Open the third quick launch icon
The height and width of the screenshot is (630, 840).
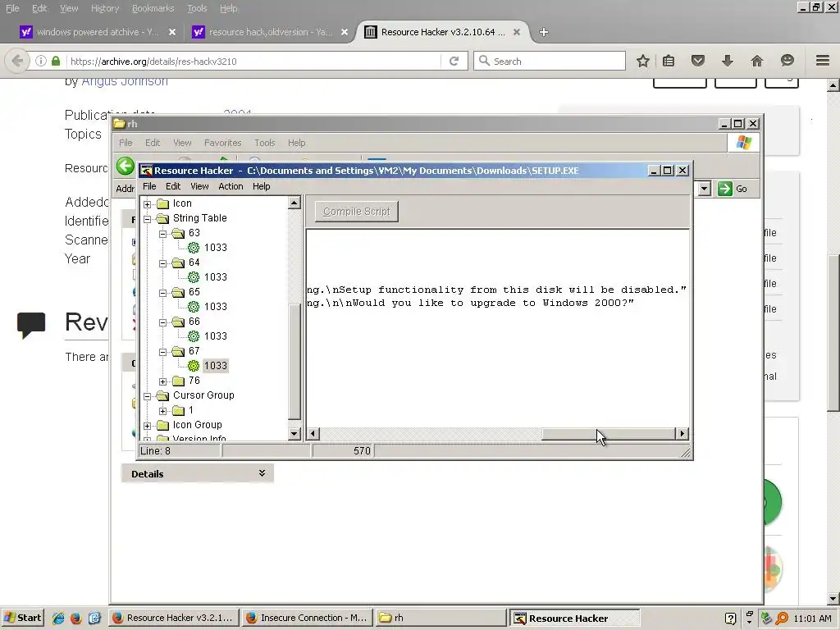pyautogui.click(x=94, y=618)
